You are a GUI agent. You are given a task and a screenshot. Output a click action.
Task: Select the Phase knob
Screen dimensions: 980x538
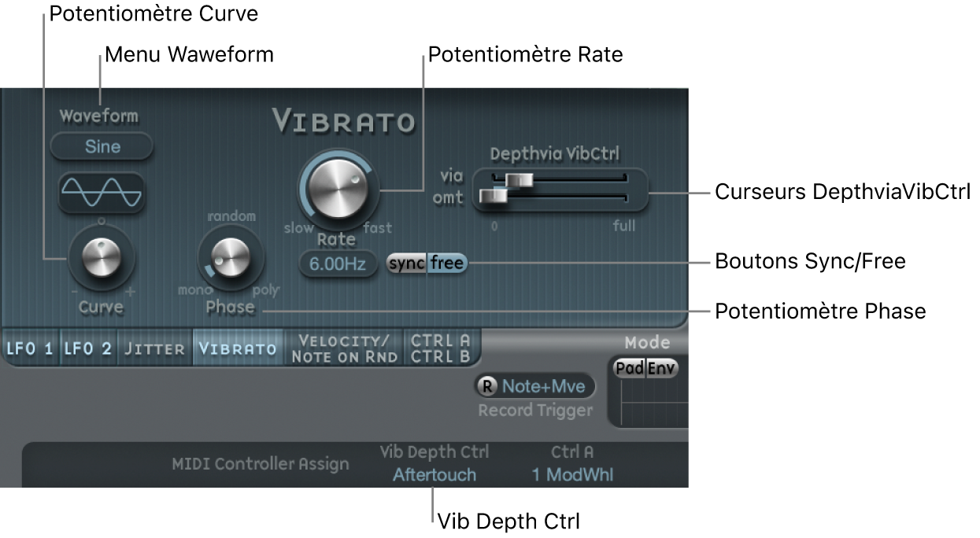point(229,260)
